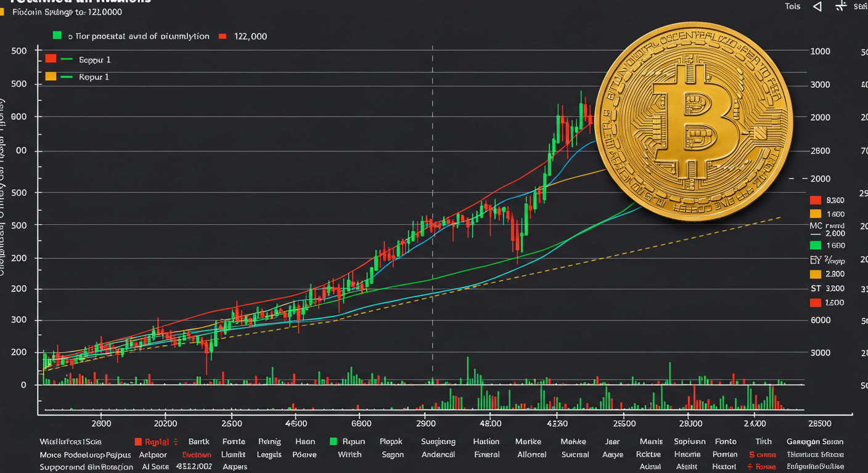
Task: Click the green Rapun legend marker at bottom
Action: pyautogui.click(x=334, y=442)
